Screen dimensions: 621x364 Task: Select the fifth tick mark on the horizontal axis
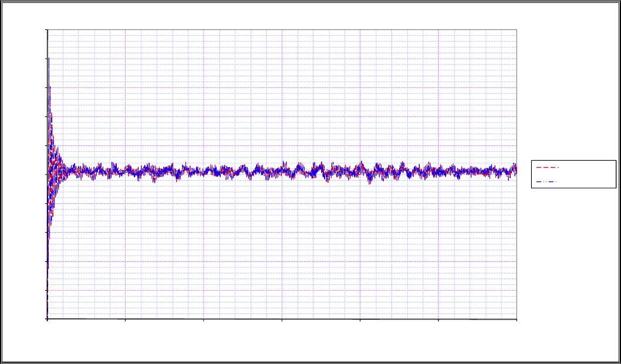click(x=360, y=319)
